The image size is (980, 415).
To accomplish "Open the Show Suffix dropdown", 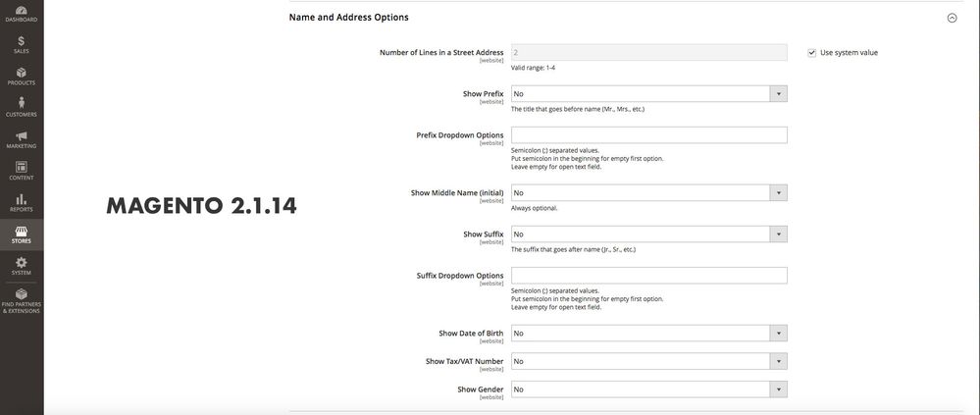I will [648, 233].
